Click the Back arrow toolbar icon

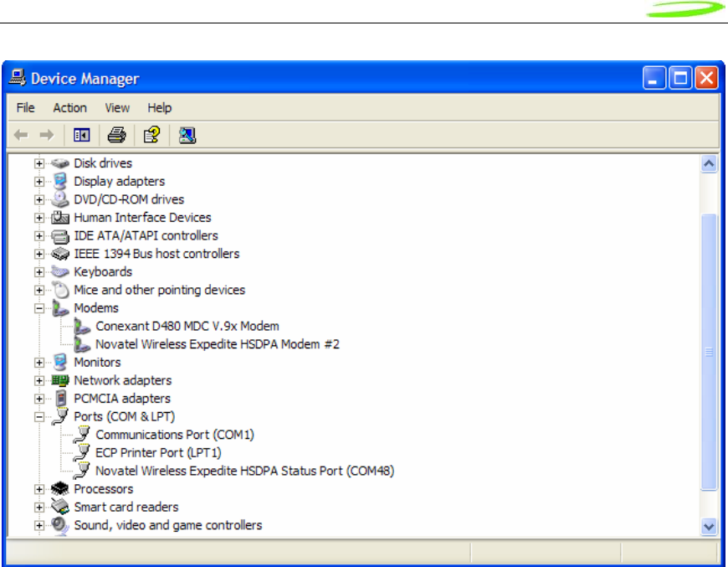tap(22, 135)
